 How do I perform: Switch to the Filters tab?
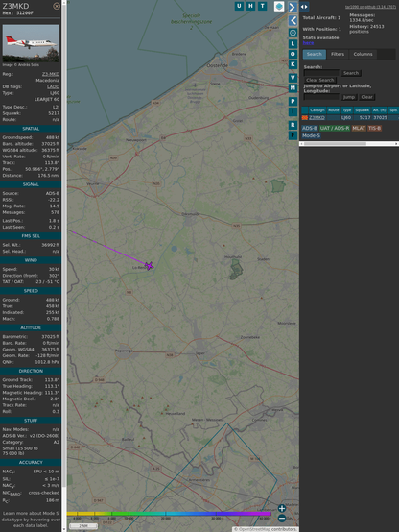click(x=338, y=54)
